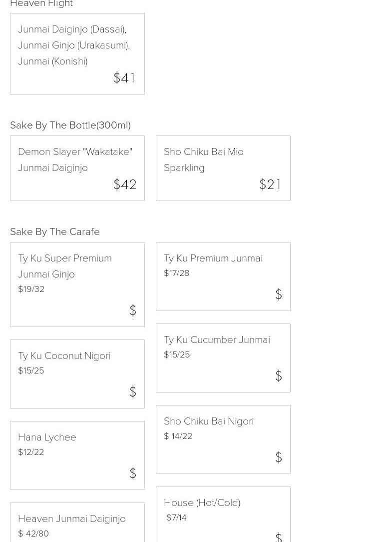Click the $42 Demon Slayer bottle price

point(125,184)
